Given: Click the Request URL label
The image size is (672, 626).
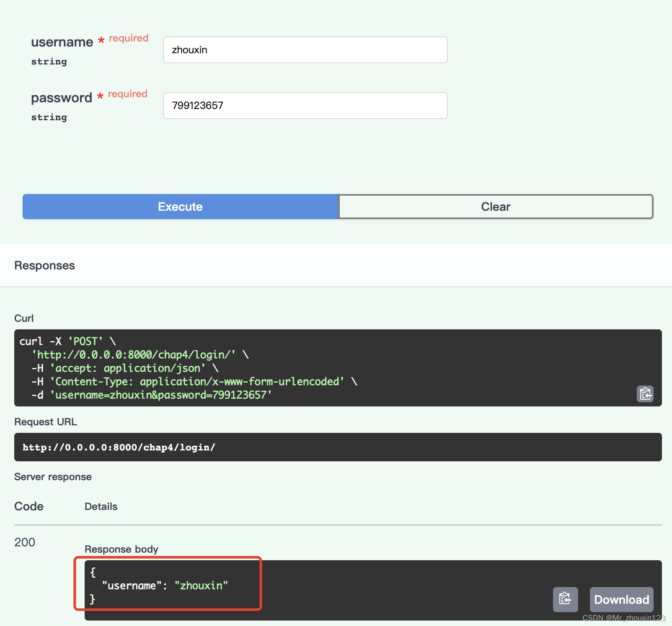Looking at the screenshot, I should (46, 422).
